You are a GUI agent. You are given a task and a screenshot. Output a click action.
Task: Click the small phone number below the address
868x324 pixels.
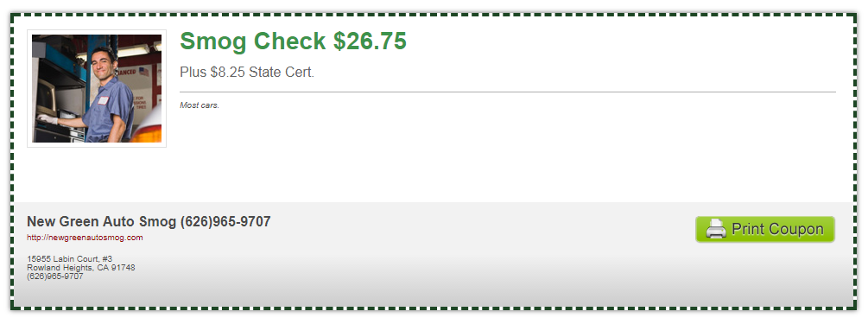point(54,276)
